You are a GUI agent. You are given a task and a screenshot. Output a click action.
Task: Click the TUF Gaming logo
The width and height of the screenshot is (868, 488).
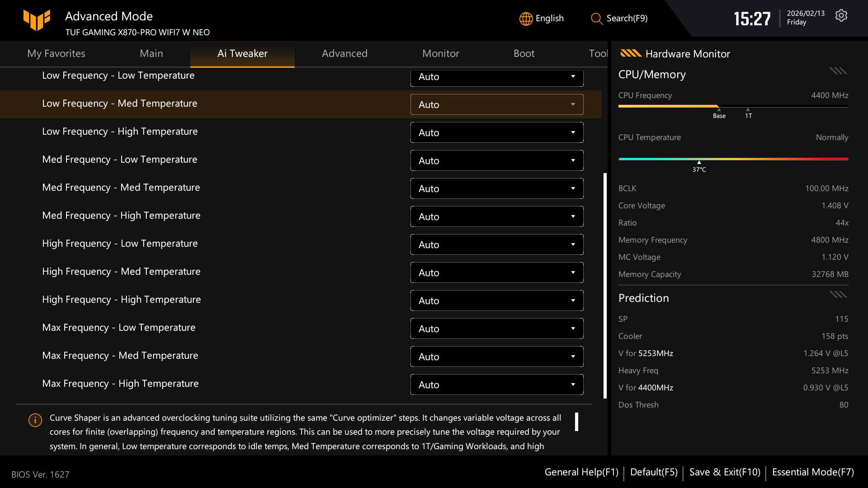click(x=37, y=20)
